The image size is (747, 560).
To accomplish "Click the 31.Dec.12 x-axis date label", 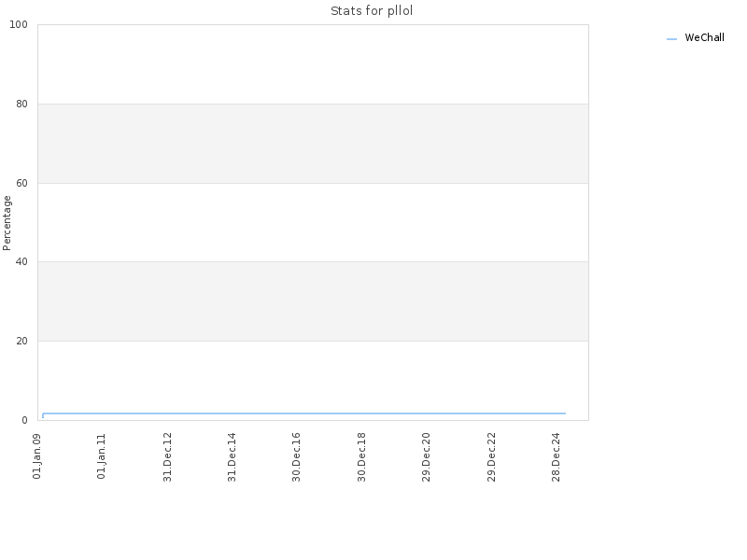I will 167,456.
